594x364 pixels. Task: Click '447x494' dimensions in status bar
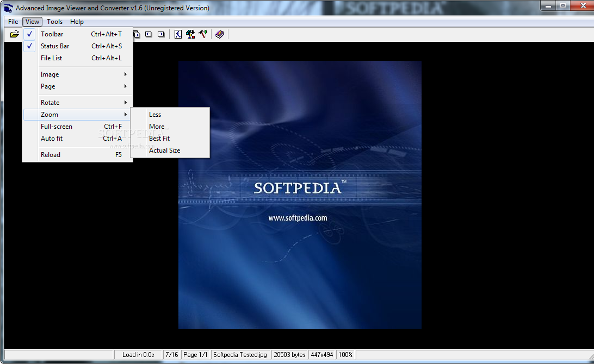point(322,355)
